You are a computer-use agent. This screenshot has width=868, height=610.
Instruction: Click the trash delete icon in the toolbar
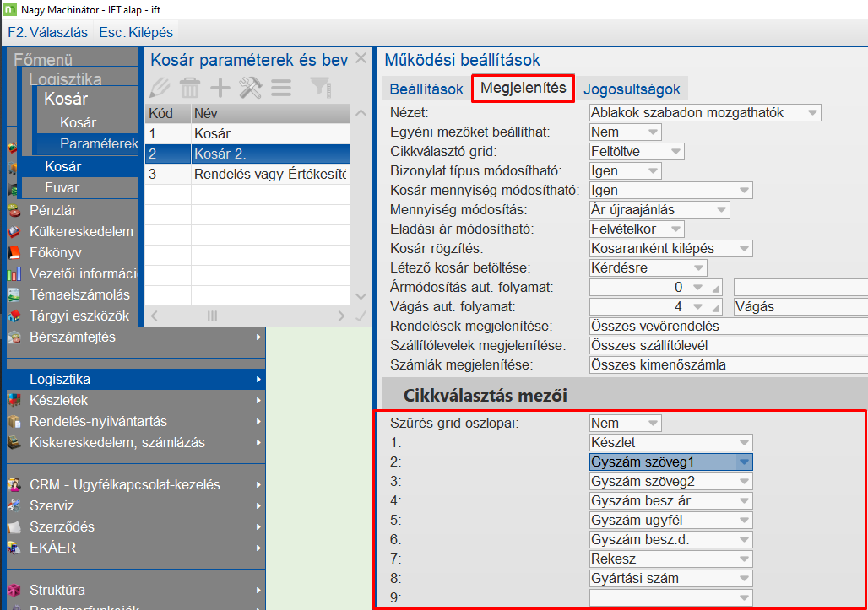tap(190, 88)
